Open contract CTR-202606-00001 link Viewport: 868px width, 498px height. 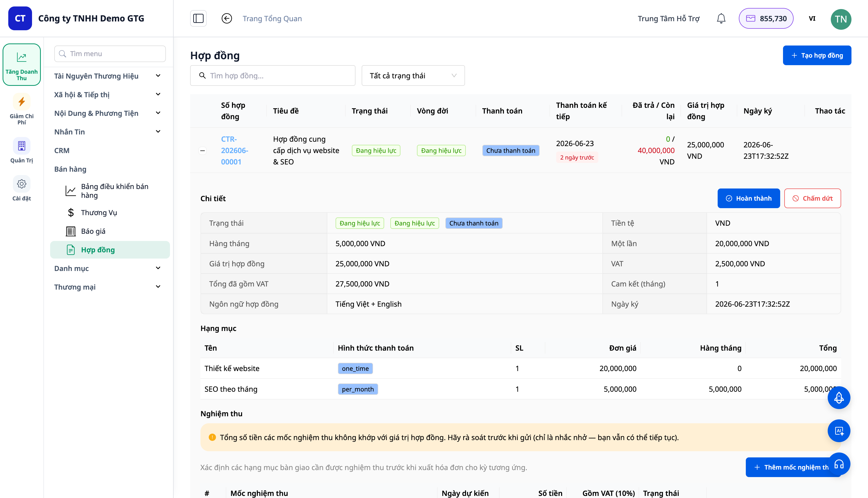[234, 150]
